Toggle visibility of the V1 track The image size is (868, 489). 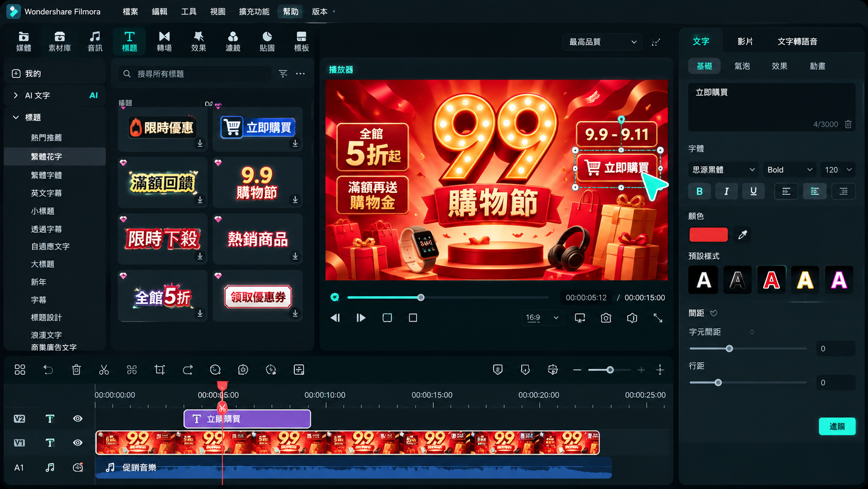click(77, 442)
